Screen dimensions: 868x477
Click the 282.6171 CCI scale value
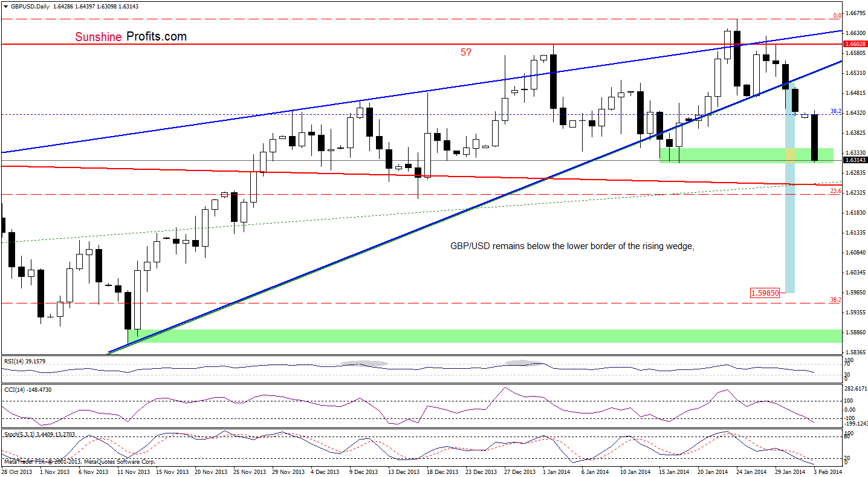[856, 390]
